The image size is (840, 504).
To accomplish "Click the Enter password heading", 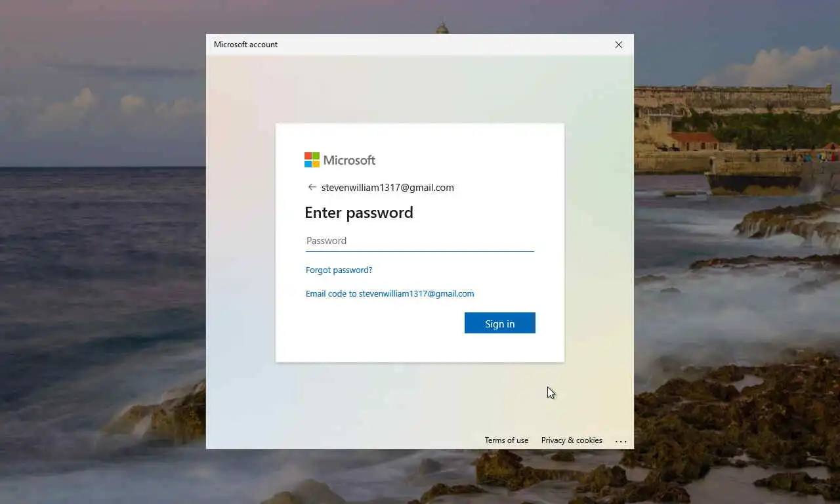I will (x=359, y=213).
